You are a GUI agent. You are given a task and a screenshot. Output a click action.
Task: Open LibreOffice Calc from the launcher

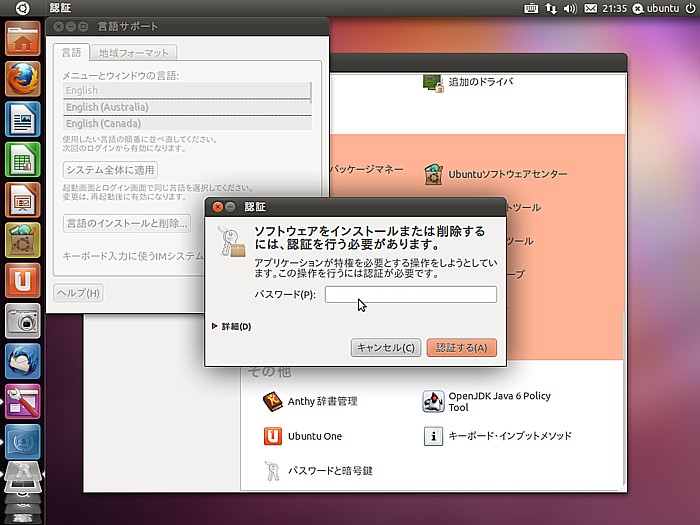[x=23, y=159]
